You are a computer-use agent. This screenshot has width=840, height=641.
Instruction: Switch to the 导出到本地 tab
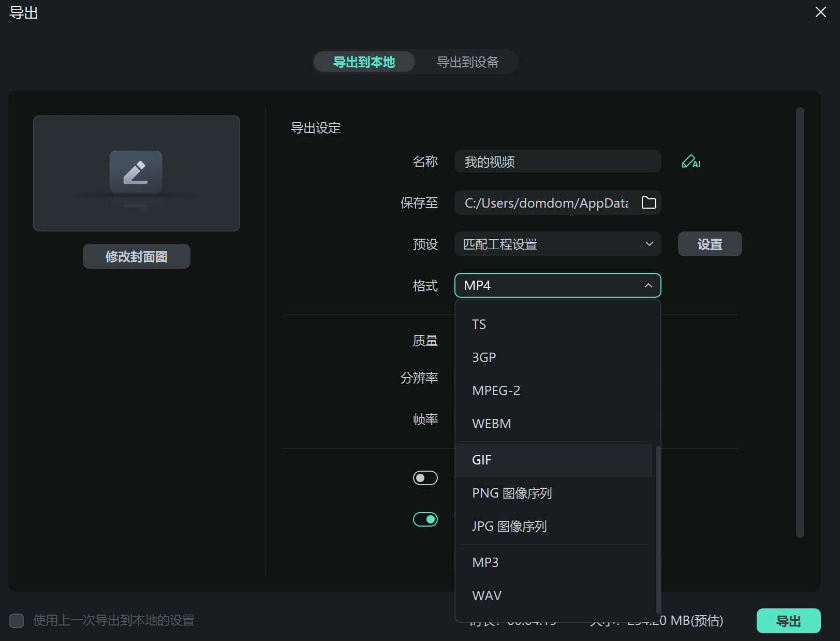click(364, 62)
